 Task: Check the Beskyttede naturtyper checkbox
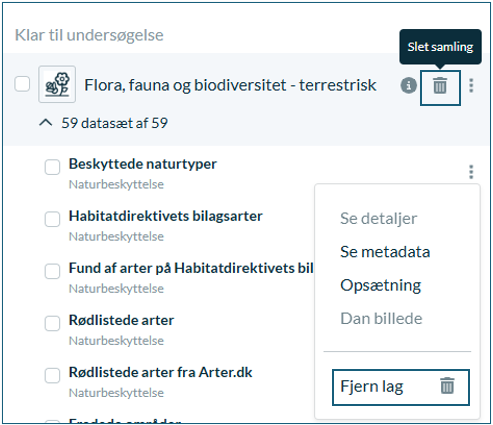(x=52, y=167)
